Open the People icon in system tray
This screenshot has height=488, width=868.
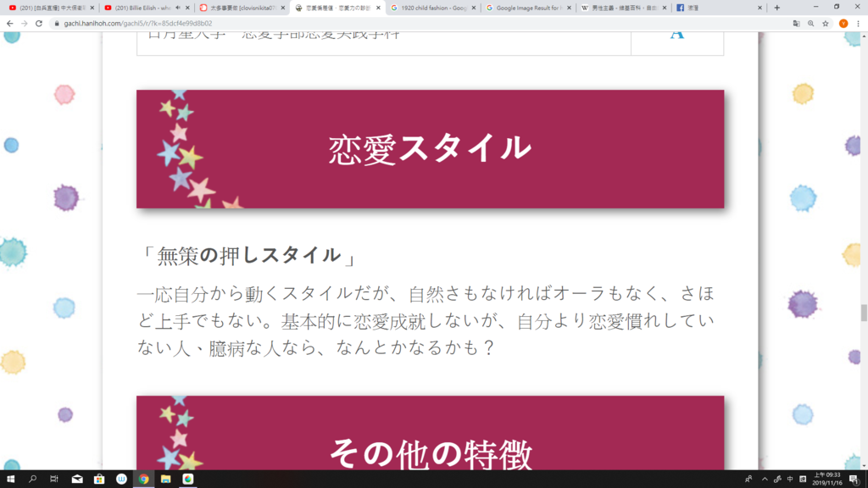point(748,480)
